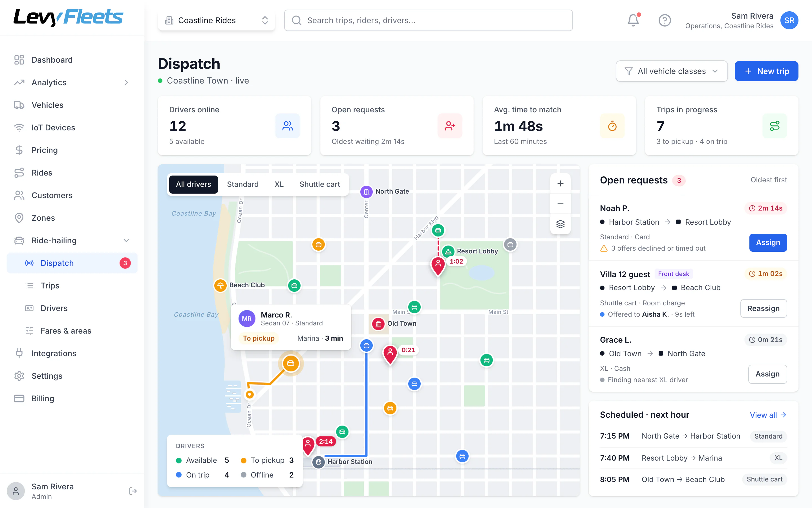The image size is (812, 508).
Task: Click the Front desk tag
Action: tap(673, 274)
